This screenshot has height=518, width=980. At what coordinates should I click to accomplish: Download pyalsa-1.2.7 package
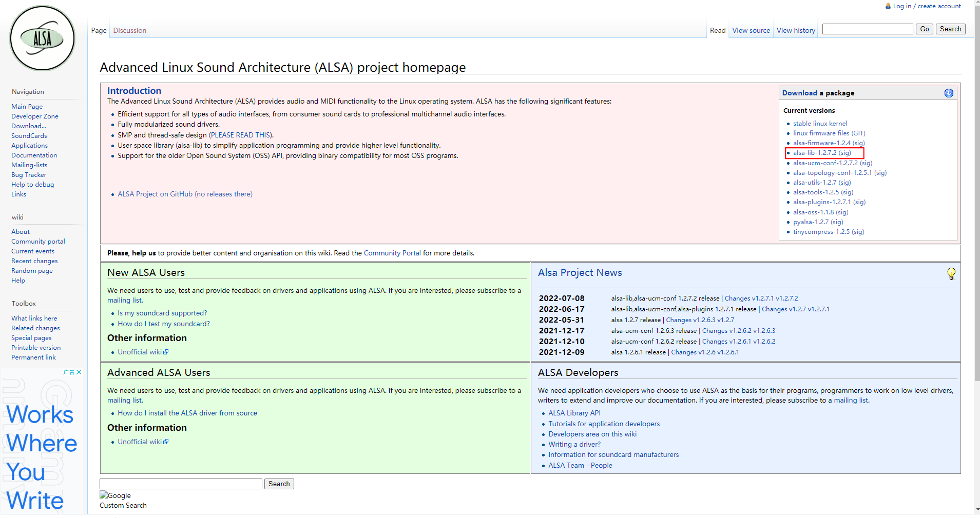click(x=811, y=222)
